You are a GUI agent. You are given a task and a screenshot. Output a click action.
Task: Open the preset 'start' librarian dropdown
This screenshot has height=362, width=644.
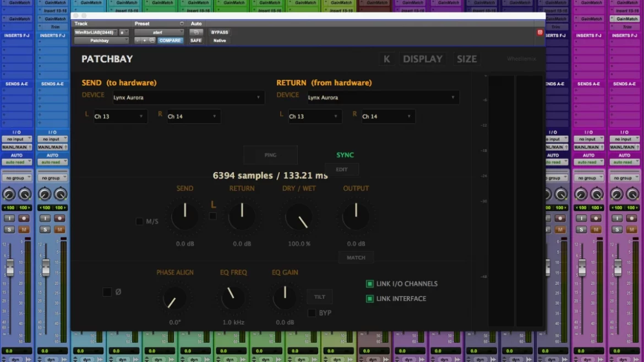coord(160,32)
